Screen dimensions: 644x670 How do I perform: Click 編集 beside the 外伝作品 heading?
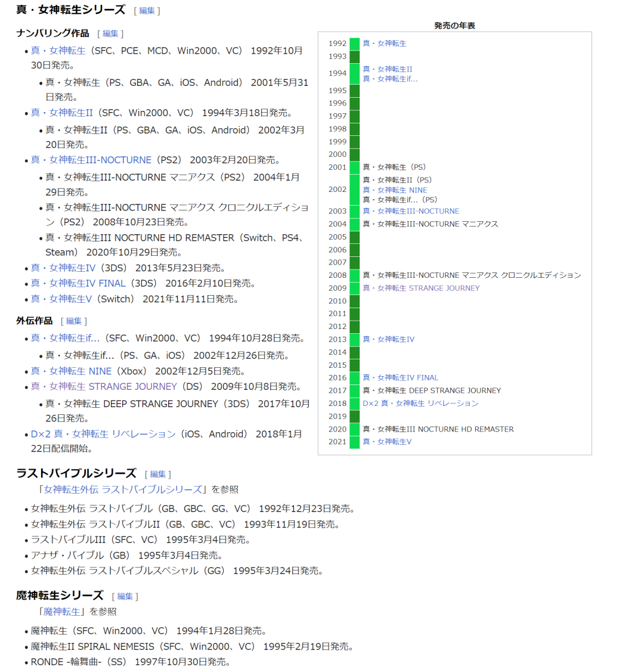click(x=73, y=321)
